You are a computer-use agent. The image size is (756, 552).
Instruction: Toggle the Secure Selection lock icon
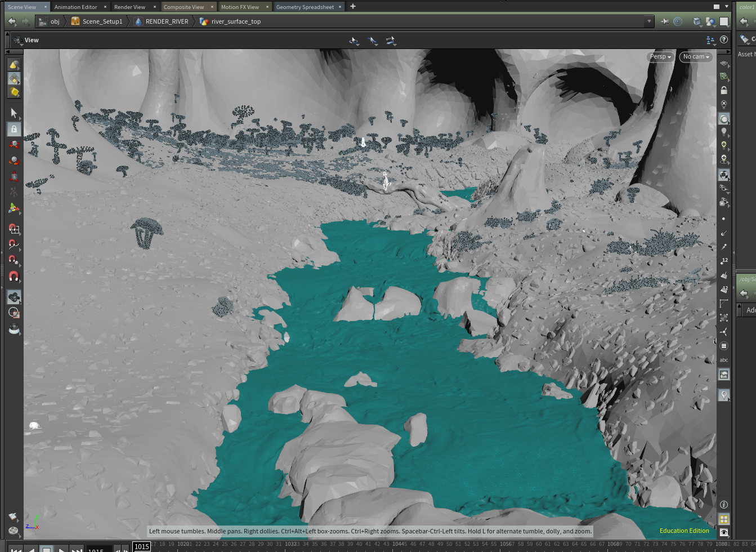(14, 129)
